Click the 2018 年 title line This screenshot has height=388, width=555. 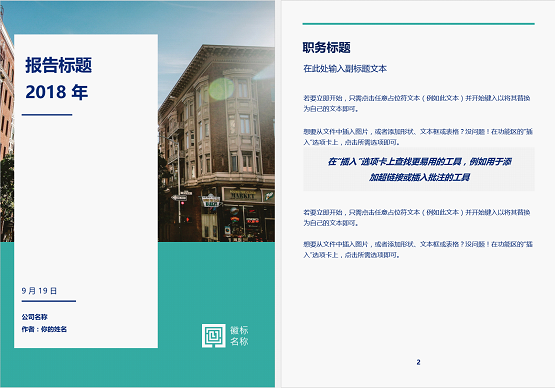[x=57, y=92]
